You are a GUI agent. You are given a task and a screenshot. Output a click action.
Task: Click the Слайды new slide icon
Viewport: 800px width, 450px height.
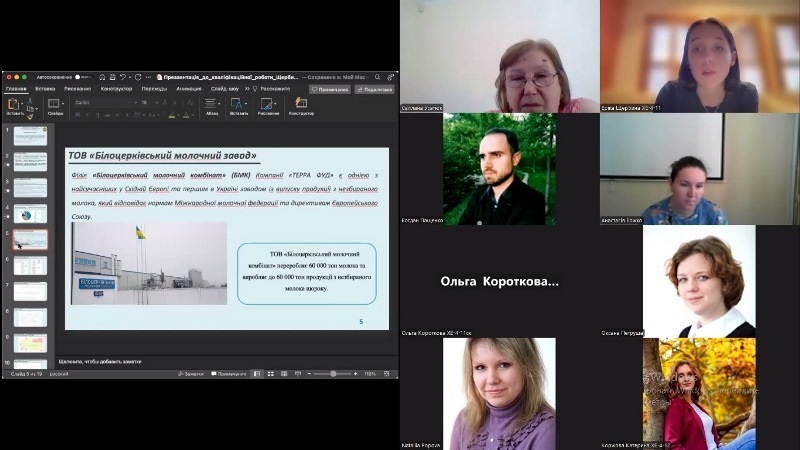pos(54,104)
